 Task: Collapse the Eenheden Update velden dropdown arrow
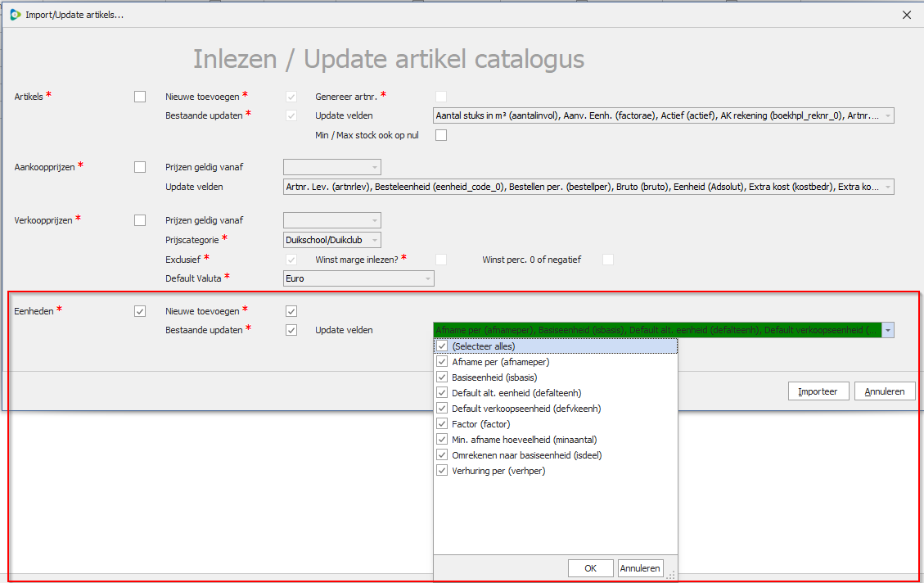pyautogui.click(x=887, y=330)
